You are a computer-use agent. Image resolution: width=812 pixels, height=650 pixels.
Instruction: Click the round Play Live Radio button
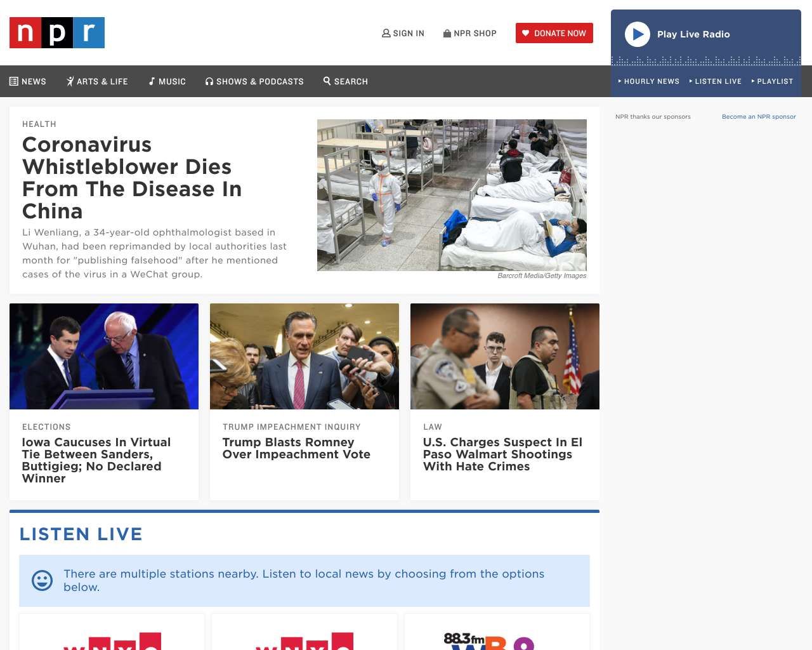(x=638, y=34)
